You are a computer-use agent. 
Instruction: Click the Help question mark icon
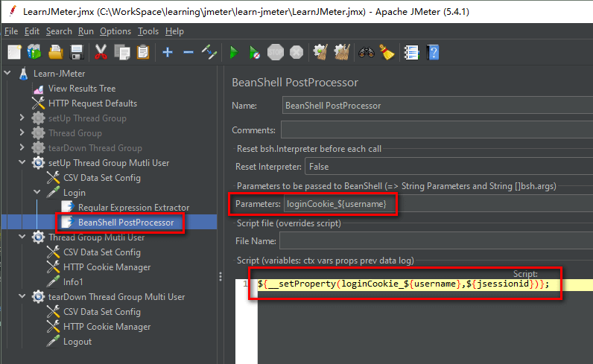point(433,52)
